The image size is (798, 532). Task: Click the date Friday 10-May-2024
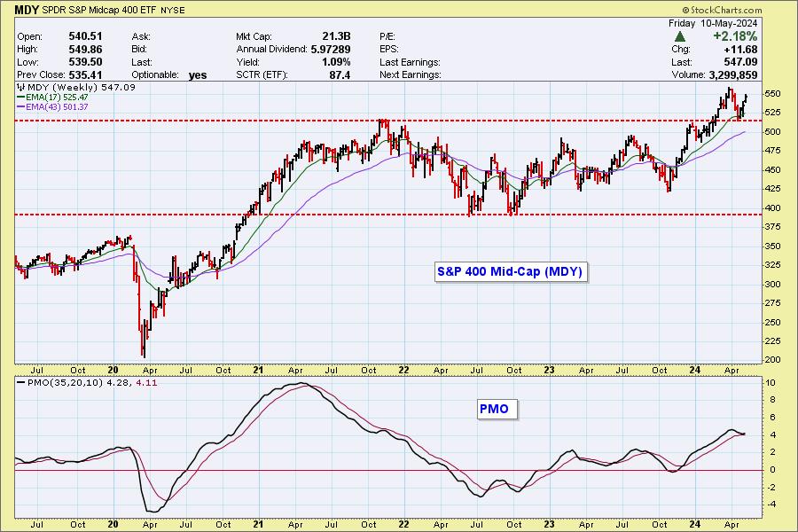[x=713, y=23]
